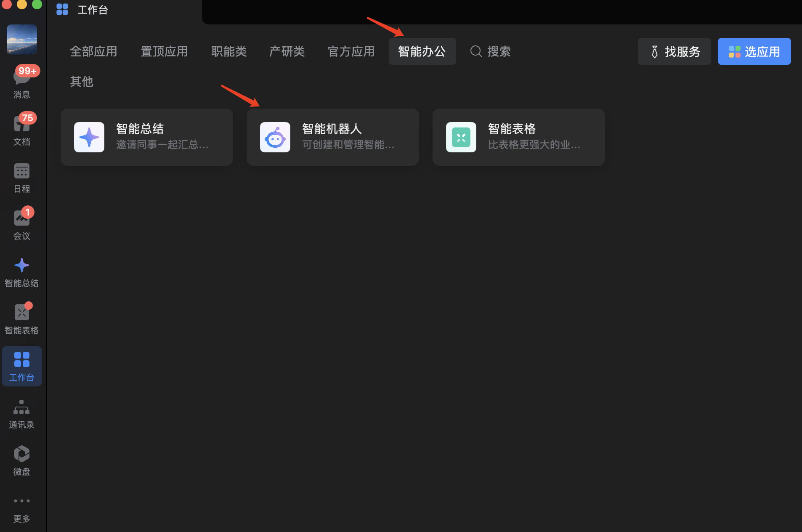Image resolution: width=802 pixels, height=532 pixels.
Task: Select the 职能类 category tab
Action: tap(229, 51)
